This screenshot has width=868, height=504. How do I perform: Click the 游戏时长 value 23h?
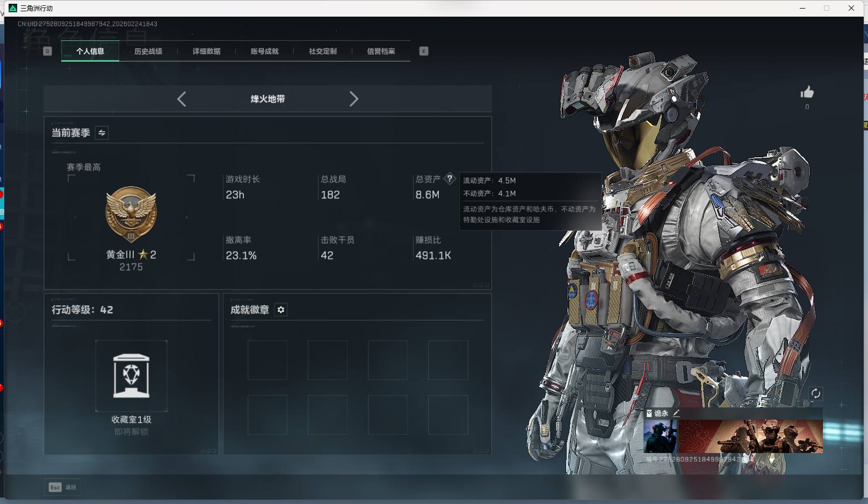click(x=235, y=195)
